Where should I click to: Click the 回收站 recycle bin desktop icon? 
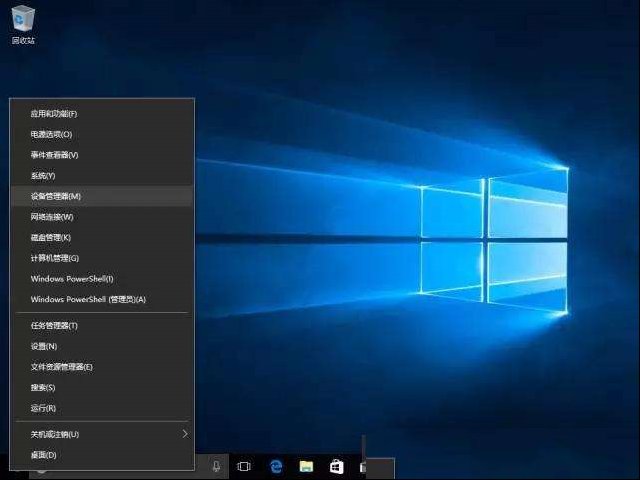point(23,24)
